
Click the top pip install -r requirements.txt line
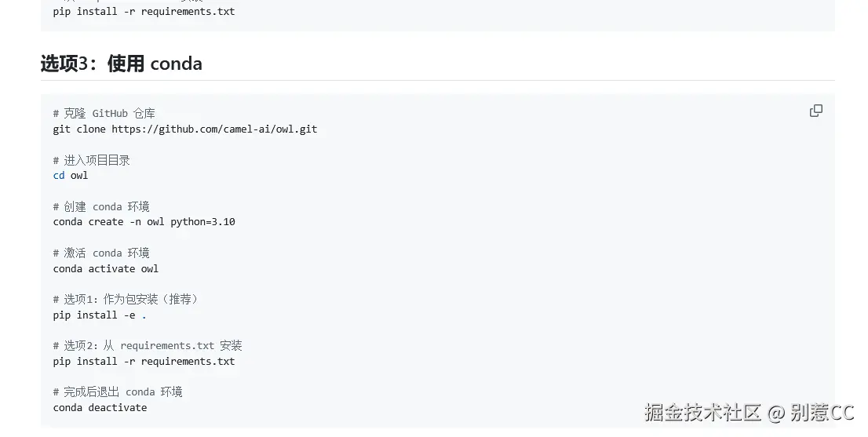pyautogui.click(x=144, y=11)
